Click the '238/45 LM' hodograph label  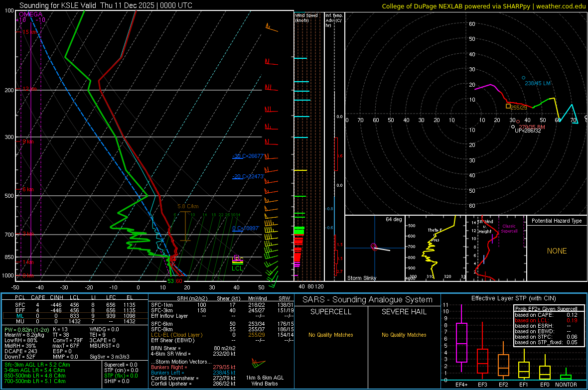pos(537,83)
